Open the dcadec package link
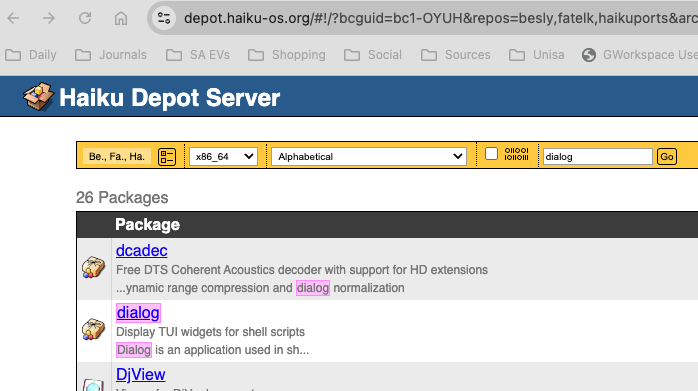This screenshot has width=698, height=391. click(x=142, y=251)
